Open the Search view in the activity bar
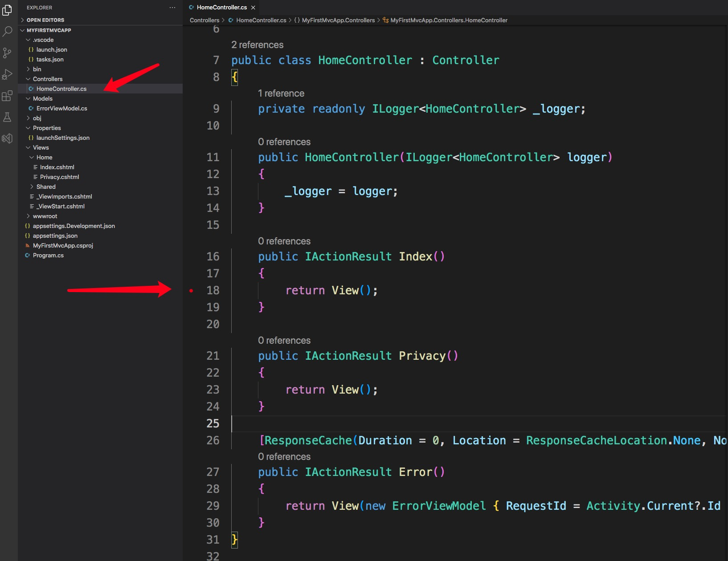 click(x=7, y=31)
